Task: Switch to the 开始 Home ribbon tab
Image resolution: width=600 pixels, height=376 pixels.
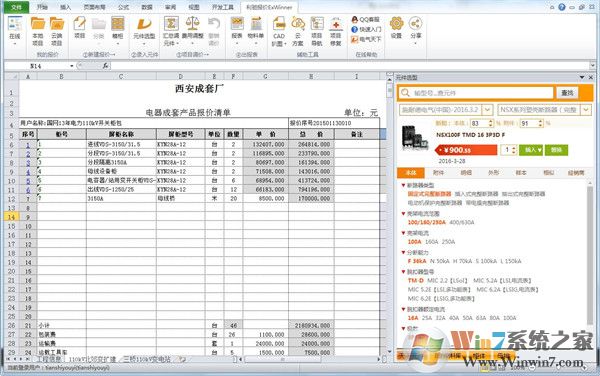Action: (x=42, y=7)
